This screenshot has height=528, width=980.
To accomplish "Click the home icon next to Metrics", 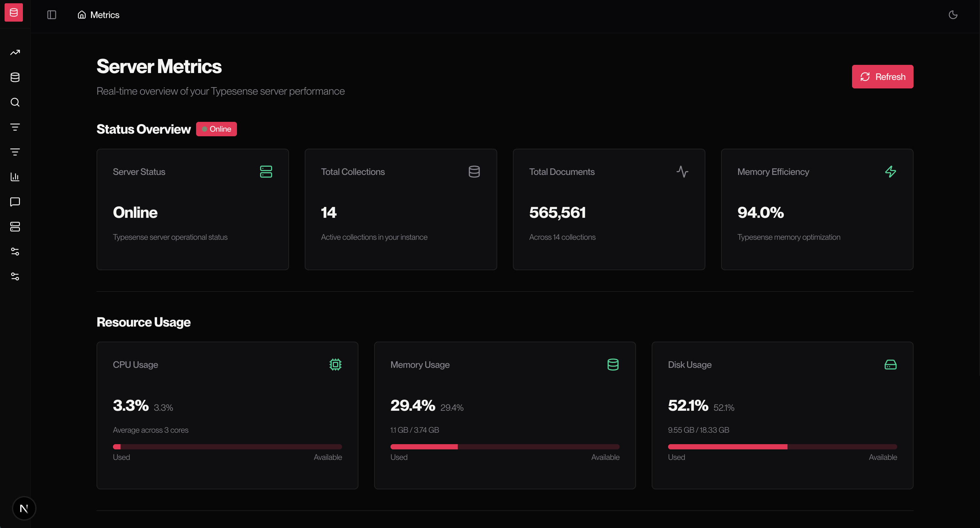I will [x=82, y=14].
